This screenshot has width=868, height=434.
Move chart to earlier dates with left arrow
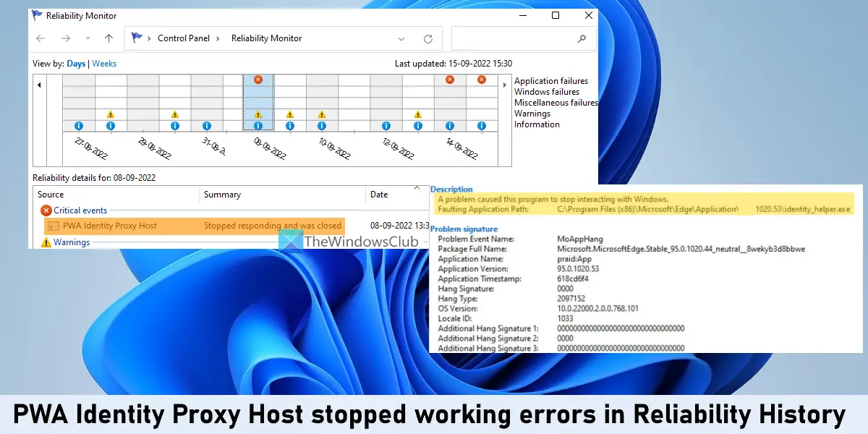[x=39, y=85]
